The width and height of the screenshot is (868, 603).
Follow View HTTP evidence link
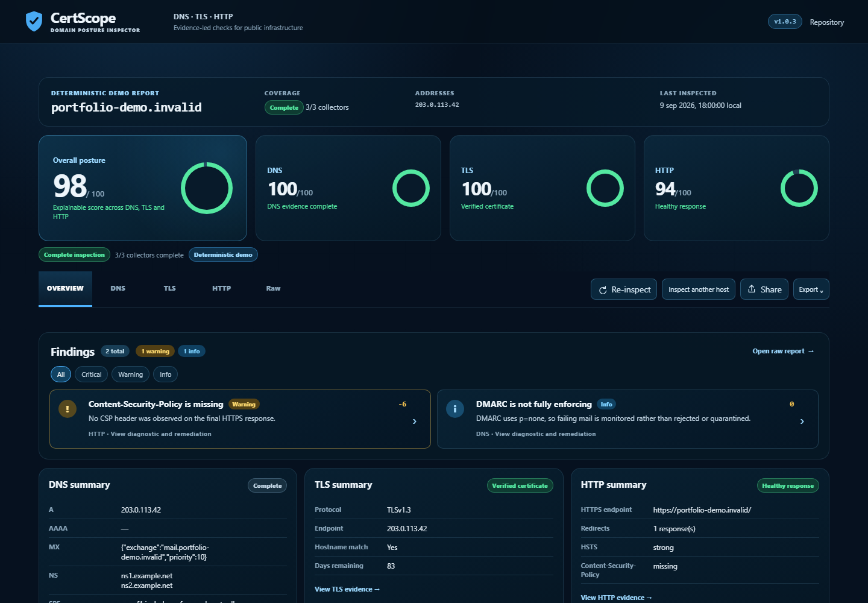[x=617, y=598]
